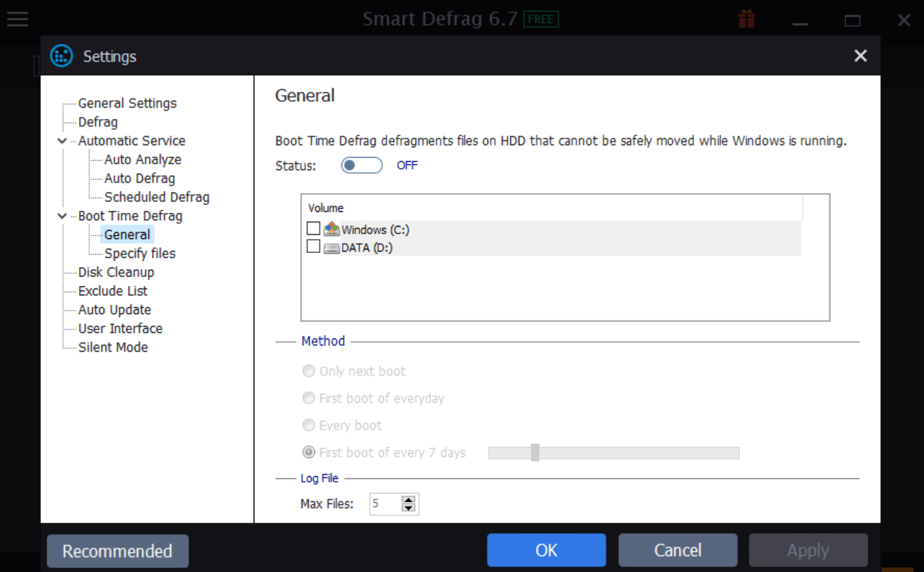Collapse the Automatic Service section
Viewport: 924px width, 572px height.
[61, 140]
